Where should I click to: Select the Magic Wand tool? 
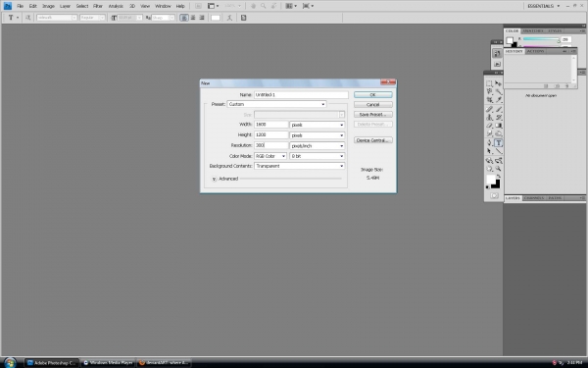click(499, 91)
